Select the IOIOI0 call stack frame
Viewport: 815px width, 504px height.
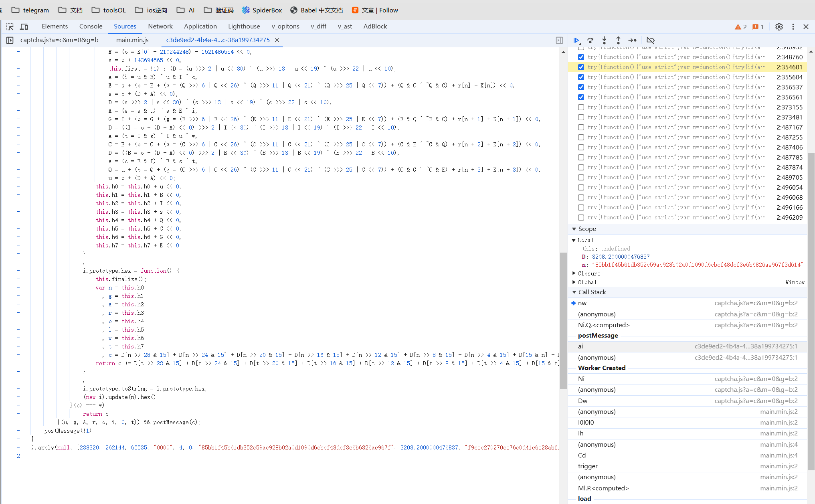coord(688,423)
